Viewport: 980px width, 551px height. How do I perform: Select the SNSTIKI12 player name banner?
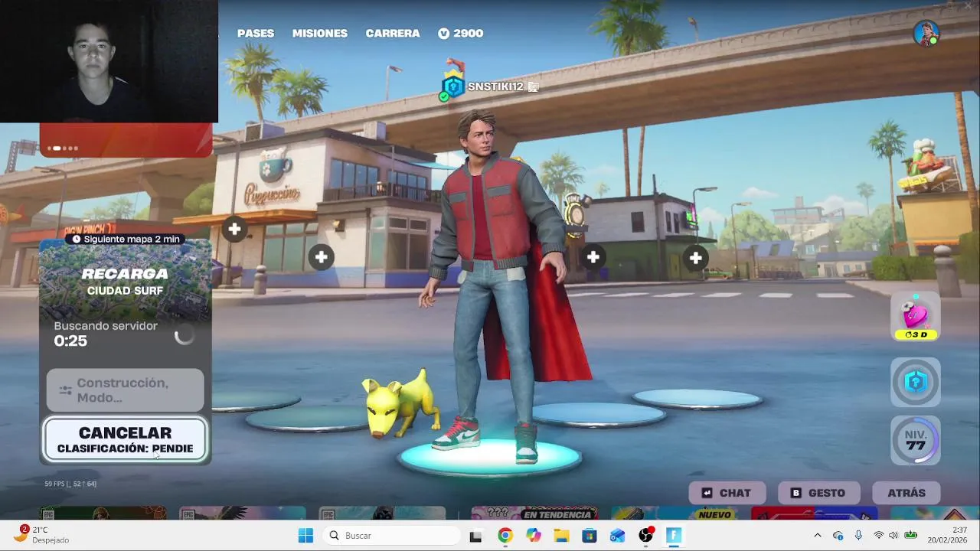point(495,86)
